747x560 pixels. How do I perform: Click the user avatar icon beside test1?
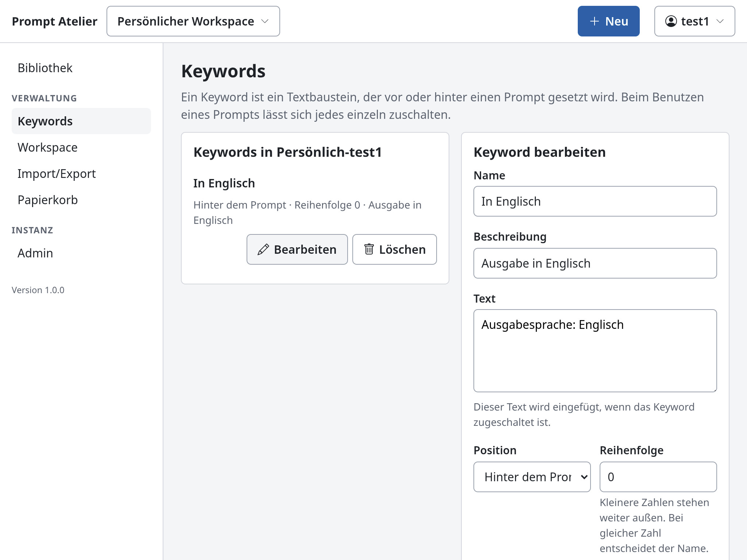pos(671,21)
